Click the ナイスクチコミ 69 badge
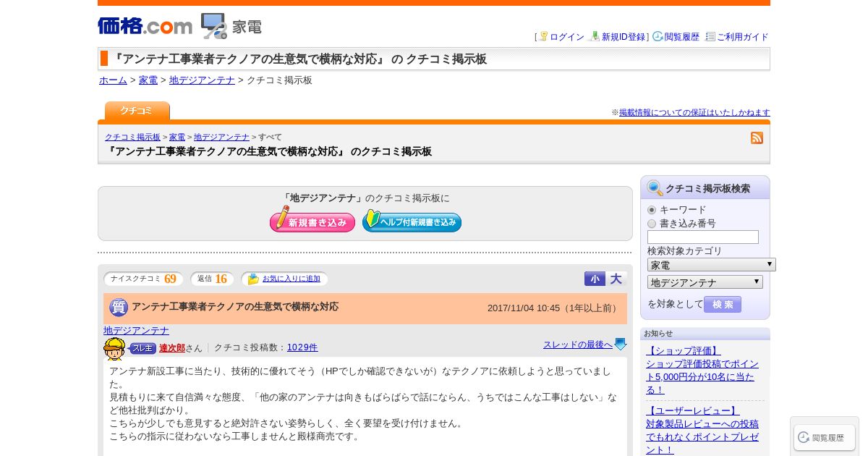868x456 pixels. (x=143, y=279)
